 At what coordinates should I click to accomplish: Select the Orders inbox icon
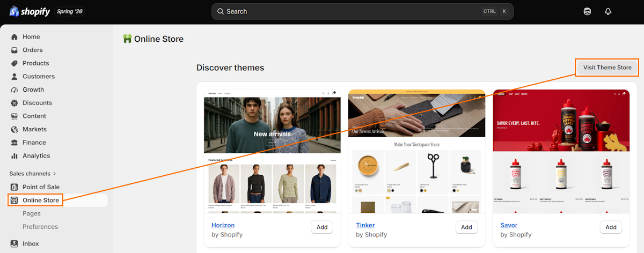point(14,50)
